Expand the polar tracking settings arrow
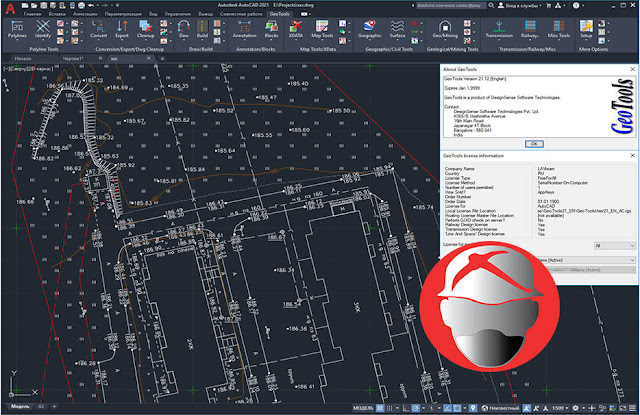Viewport: 640px width, 415px height. 422,408
